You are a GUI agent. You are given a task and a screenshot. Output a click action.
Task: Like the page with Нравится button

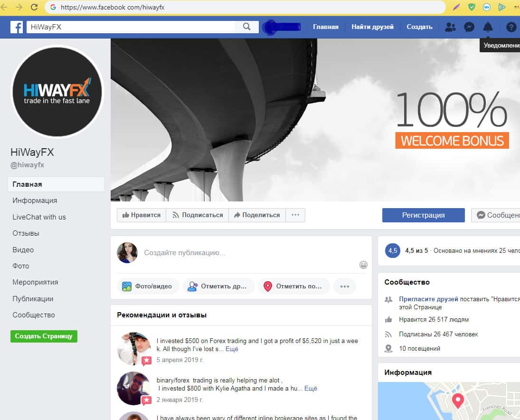tap(141, 215)
